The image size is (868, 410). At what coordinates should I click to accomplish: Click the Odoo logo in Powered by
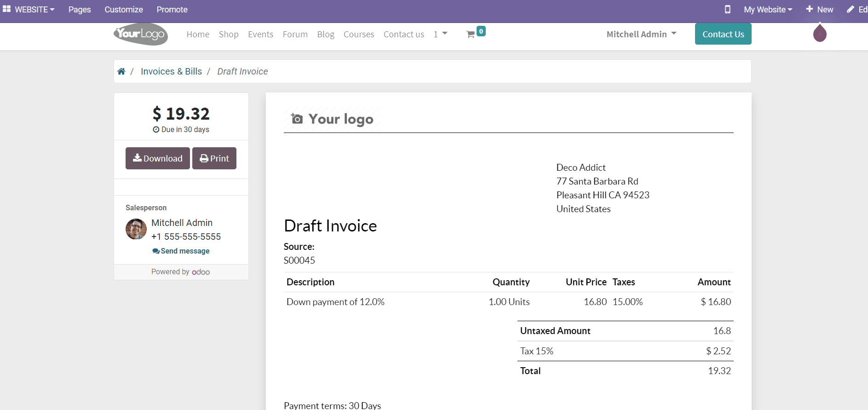point(201,272)
